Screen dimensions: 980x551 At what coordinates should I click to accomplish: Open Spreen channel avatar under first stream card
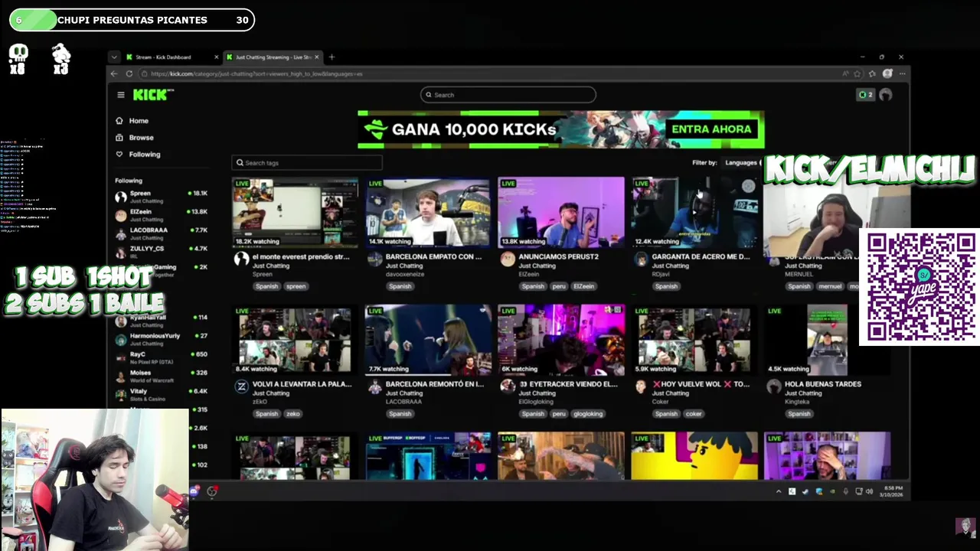coord(241,259)
